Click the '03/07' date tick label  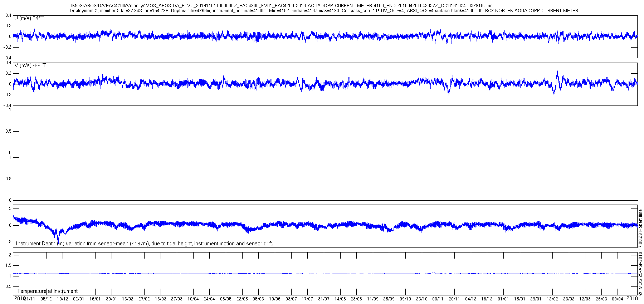point(291,299)
